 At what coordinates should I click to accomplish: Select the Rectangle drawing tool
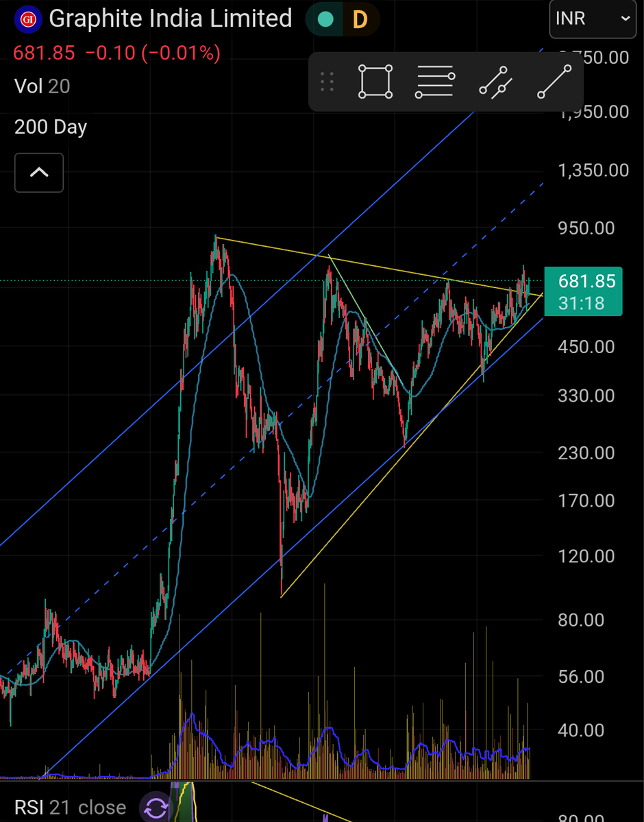coord(375,81)
